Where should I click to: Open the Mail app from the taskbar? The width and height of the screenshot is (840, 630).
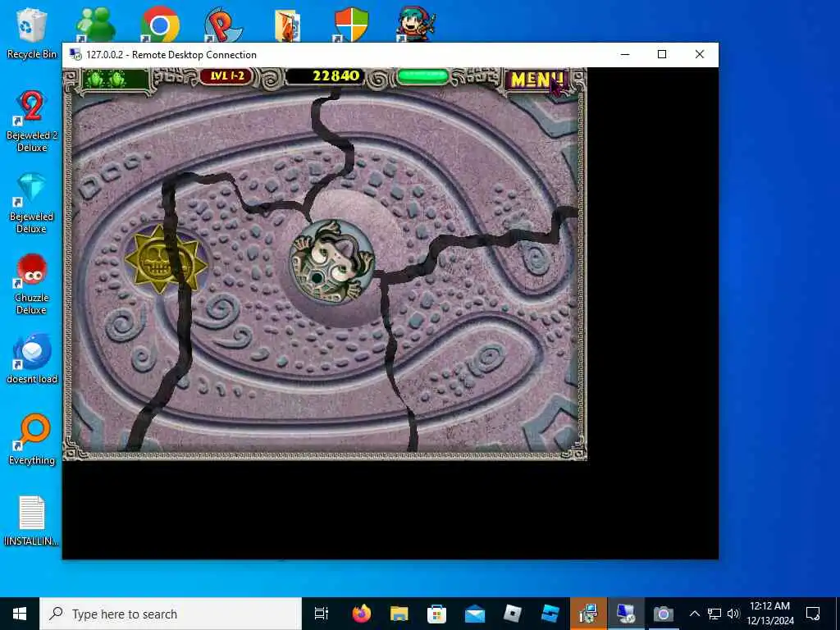click(x=475, y=614)
